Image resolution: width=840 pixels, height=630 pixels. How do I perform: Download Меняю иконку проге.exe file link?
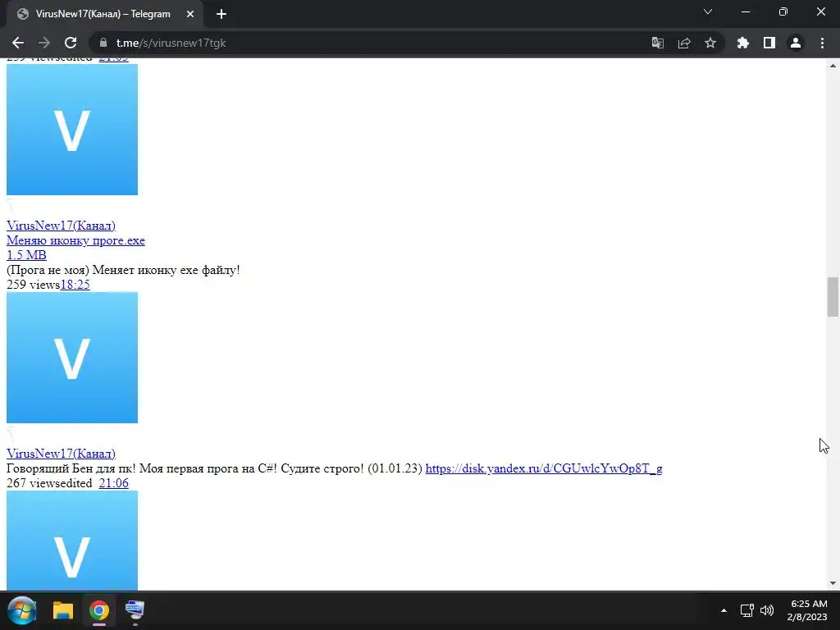[x=75, y=240]
